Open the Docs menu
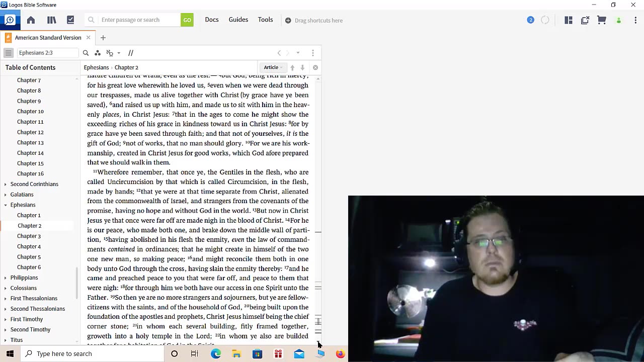This screenshot has height=362, width=644. click(x=212, y=20)
